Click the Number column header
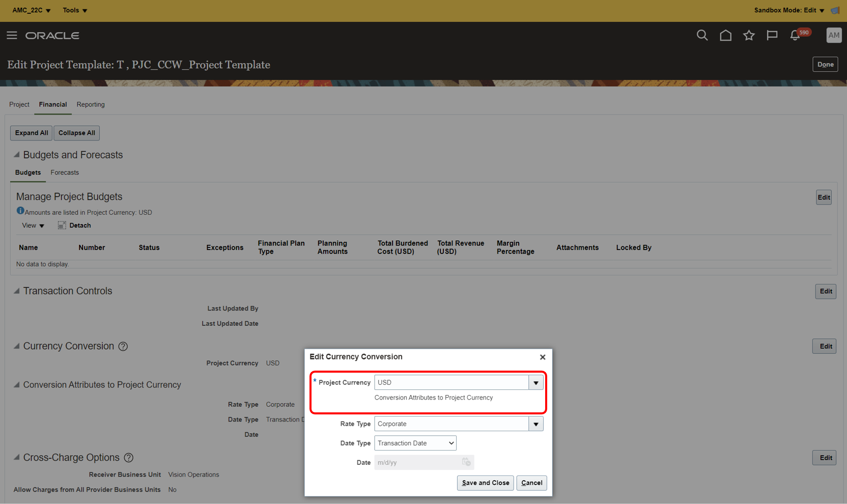847x504 pixels. point(92,247)
